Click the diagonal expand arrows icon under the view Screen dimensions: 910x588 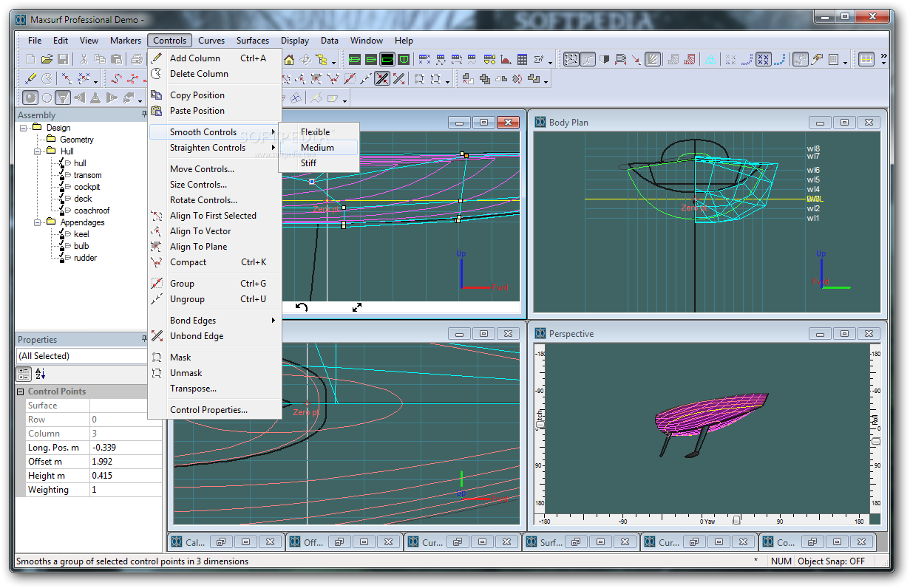tap(357, 307)
